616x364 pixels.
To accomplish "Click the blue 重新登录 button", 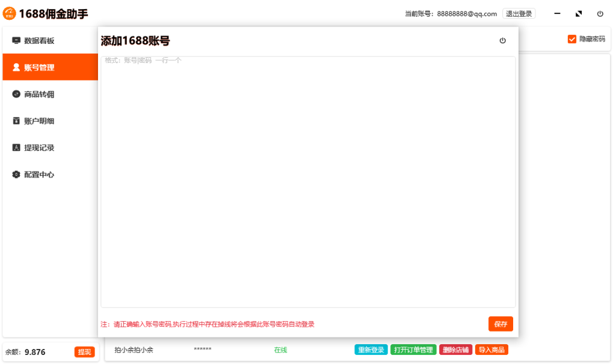I will (371, 350).
